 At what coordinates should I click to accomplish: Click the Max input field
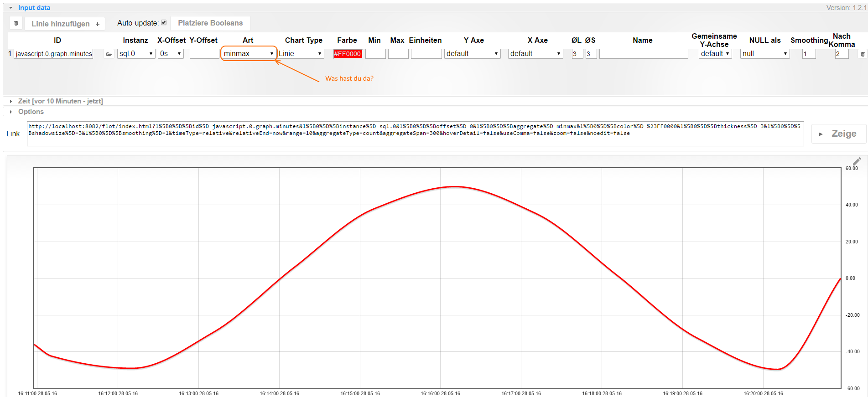point(398,54)
